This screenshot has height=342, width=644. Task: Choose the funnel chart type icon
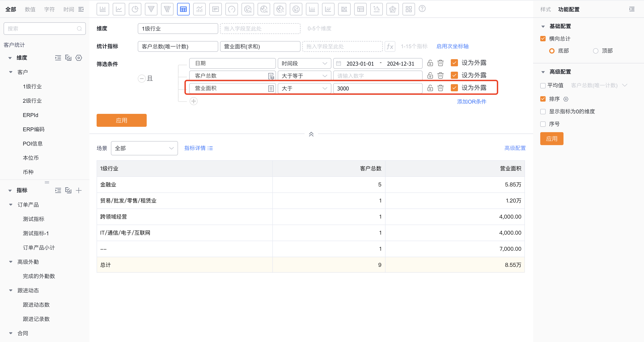pyautogui.click(x=151, y=9)
